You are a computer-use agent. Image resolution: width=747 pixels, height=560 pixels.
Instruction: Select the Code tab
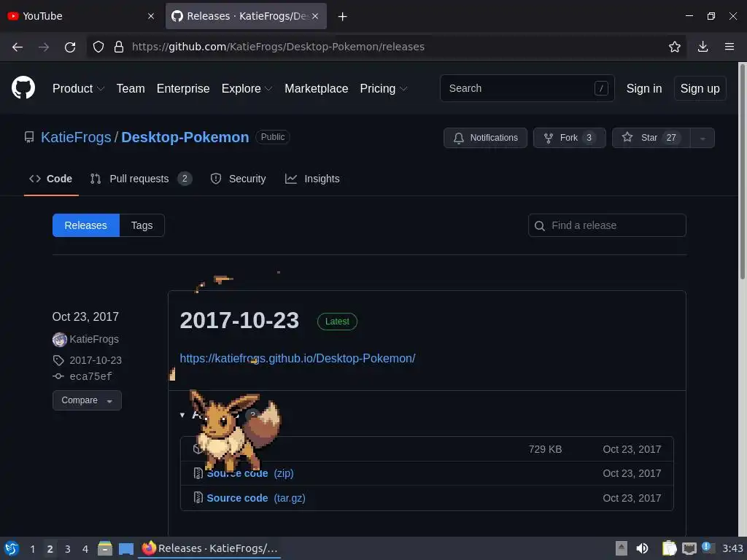[51, 179]
